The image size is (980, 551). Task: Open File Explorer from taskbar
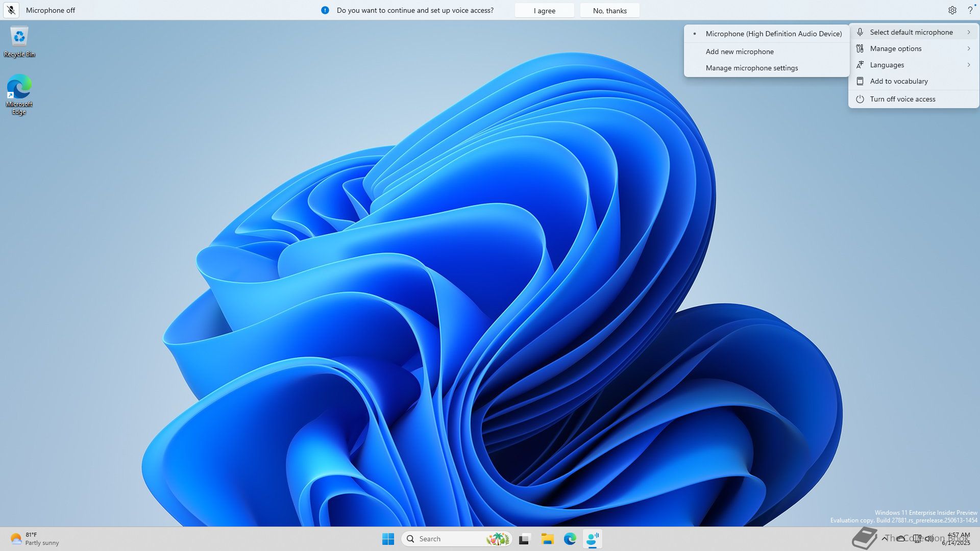click(547, 539)
